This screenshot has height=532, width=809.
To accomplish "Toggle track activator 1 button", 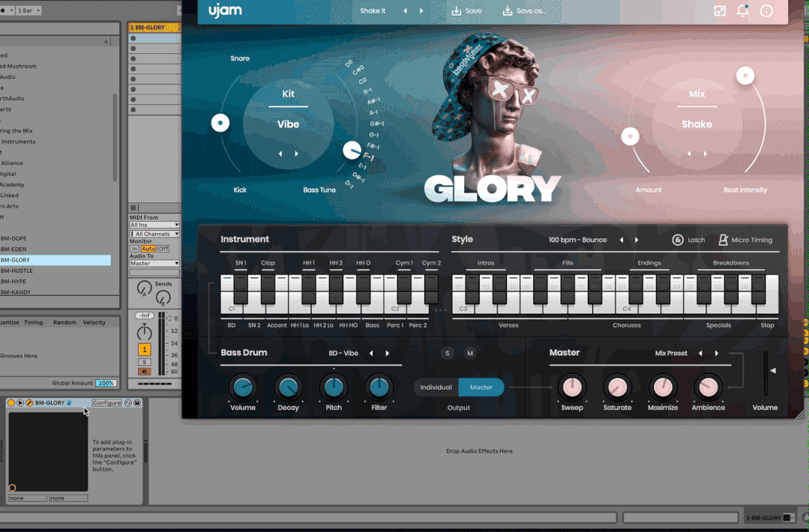I will tap(145, 349).
